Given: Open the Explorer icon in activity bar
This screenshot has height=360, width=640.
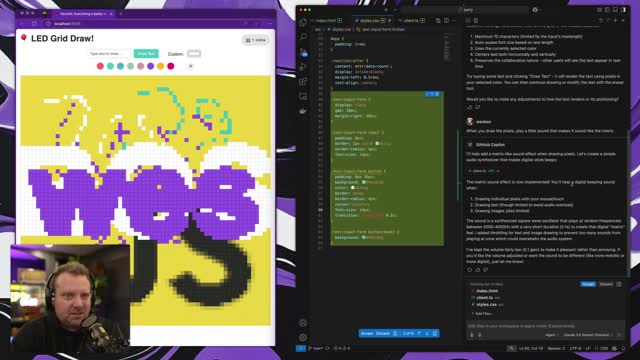Looking at the screenshot, I should tap(303, 22).
